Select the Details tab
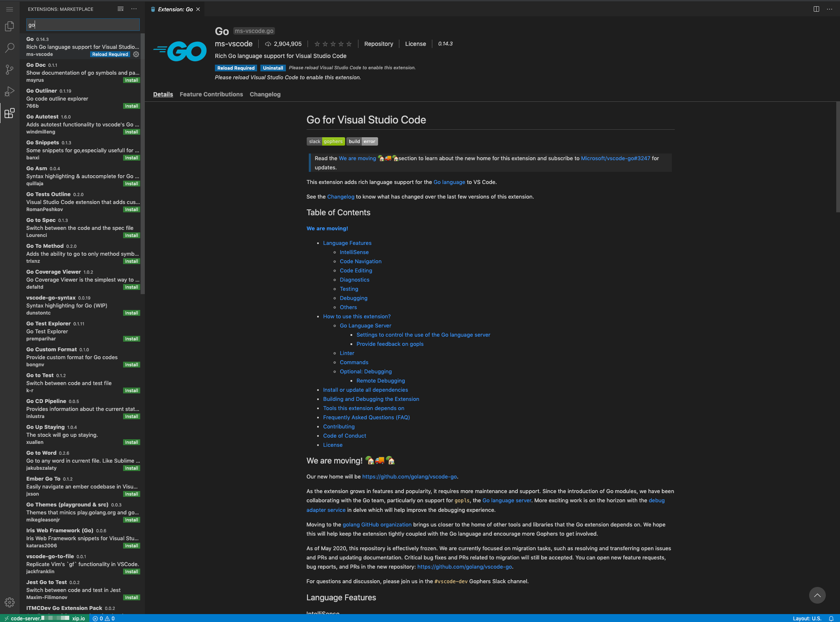The height and width of the screenshot is (622, 840). click(x=163, y=94)
